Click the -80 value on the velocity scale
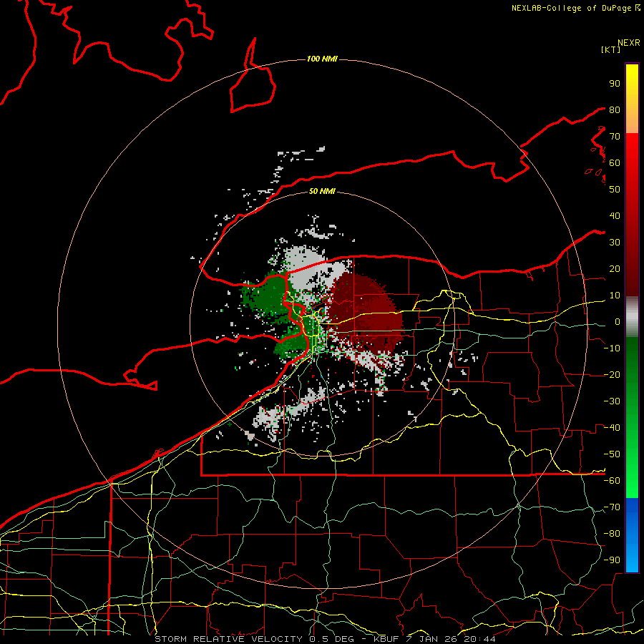Image resolution: width=644 pixels, height=644 pixels. [x=612, y=534]
